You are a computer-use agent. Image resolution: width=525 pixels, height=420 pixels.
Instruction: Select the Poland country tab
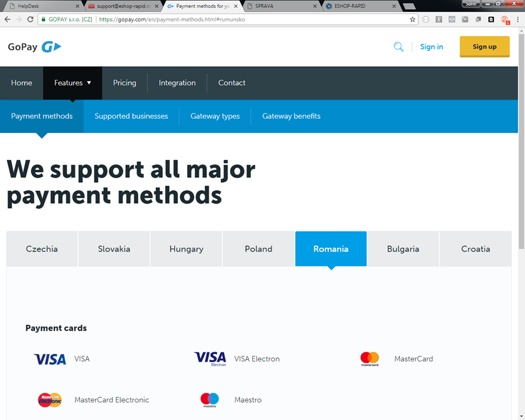click(259, 249)
